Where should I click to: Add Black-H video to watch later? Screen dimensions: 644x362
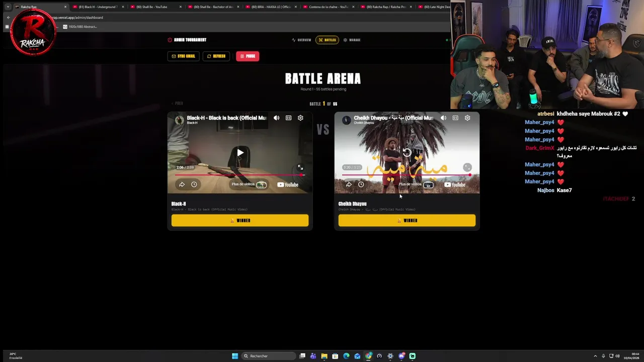tap(194, 185)
